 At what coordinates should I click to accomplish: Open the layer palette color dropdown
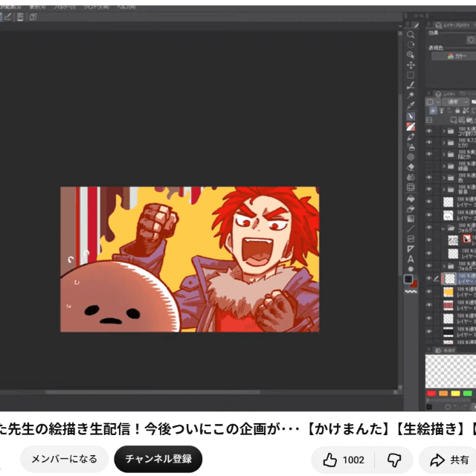tap(433, 102)
